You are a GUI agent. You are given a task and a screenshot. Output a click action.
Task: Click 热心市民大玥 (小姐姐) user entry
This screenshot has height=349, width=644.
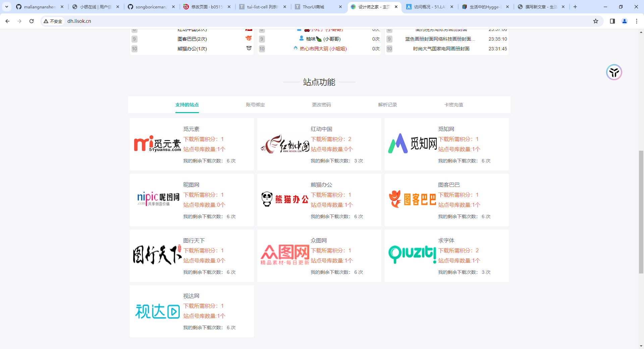[323, 49]
